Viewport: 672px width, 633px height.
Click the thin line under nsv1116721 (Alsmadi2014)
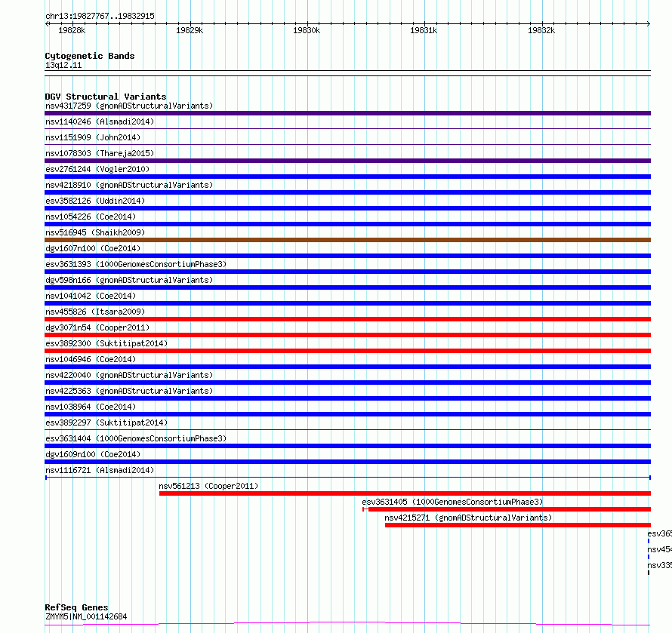[x=347, y=477]
